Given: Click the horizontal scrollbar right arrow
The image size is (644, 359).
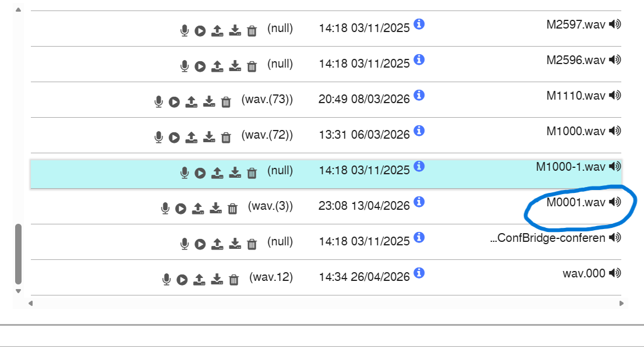Looking at the screenshot, I should (x=621, y=304).
